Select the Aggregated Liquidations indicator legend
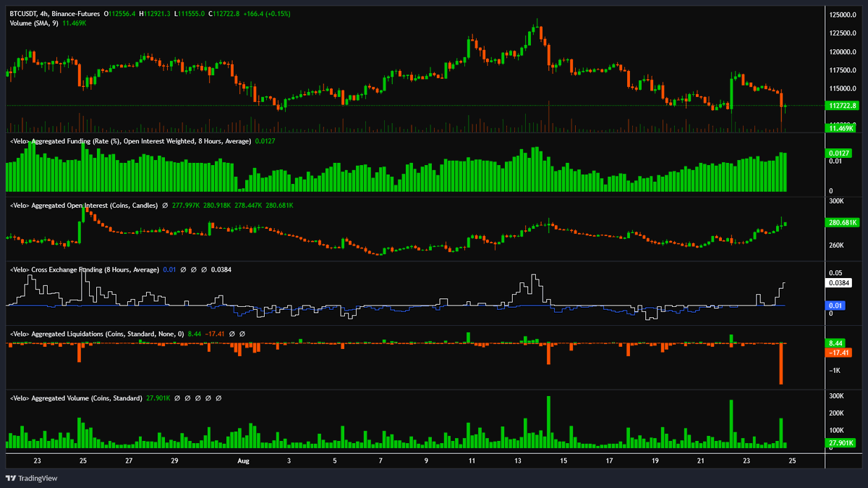Viewport: 868px width, 488px height. pyautogui.click(x=97, y=334)
